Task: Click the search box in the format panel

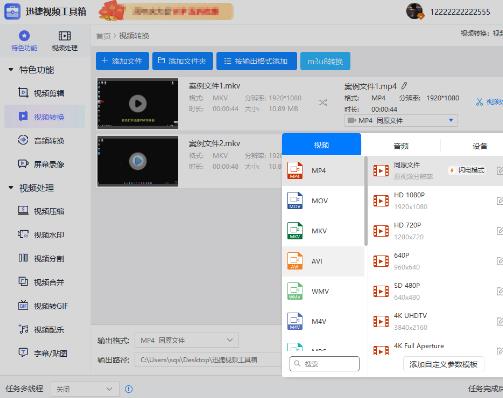Action: pos(324,364)
